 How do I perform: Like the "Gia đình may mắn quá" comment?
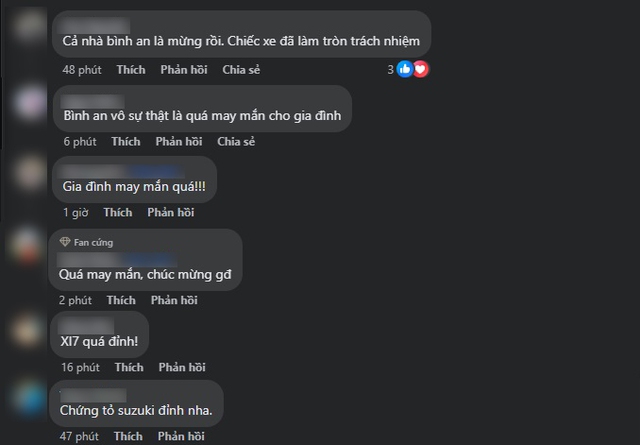pyautogui.click(x=117, y=213)
